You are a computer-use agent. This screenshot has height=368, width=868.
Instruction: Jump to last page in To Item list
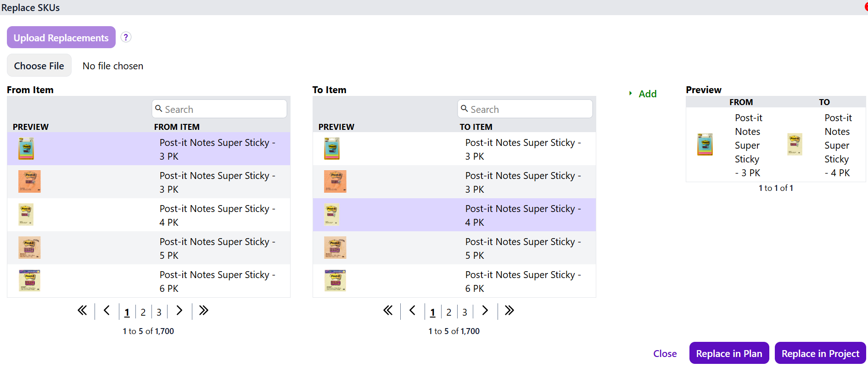click(509, 311)
